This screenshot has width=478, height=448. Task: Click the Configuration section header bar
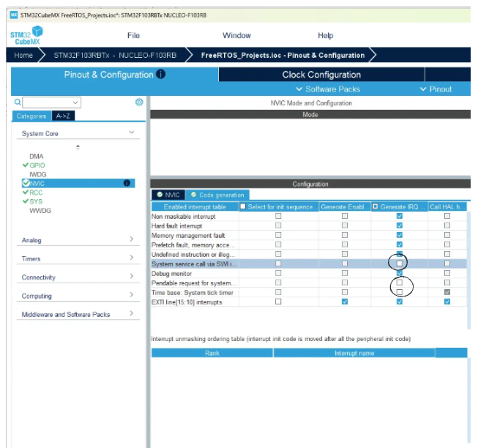(310, 184)
